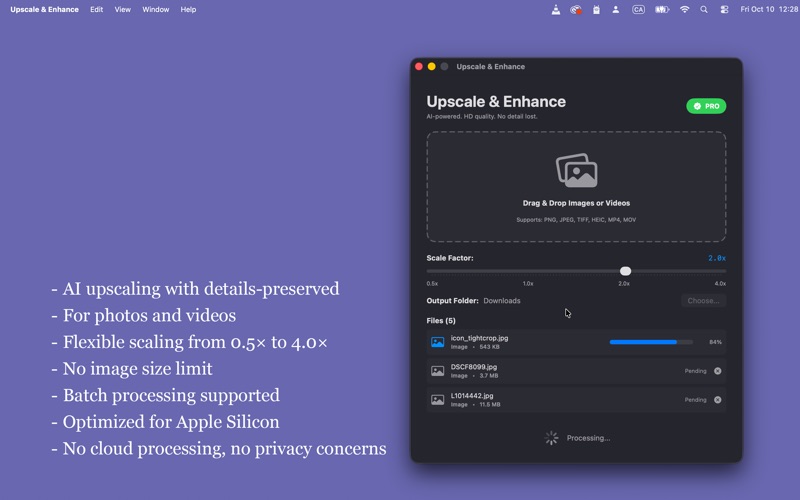Screen dimensions: 800x500
Task: Open Control Center icon
Action: (724, 9)
